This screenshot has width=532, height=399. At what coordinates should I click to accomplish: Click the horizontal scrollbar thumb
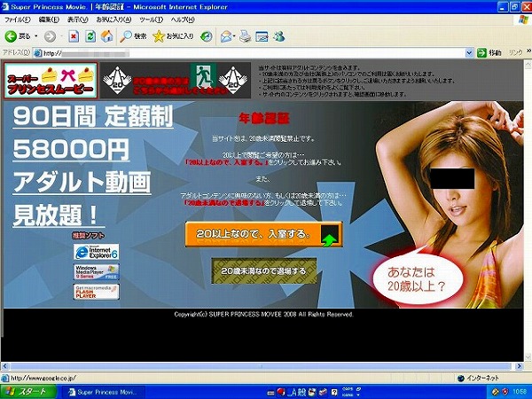tap(261, 366)
